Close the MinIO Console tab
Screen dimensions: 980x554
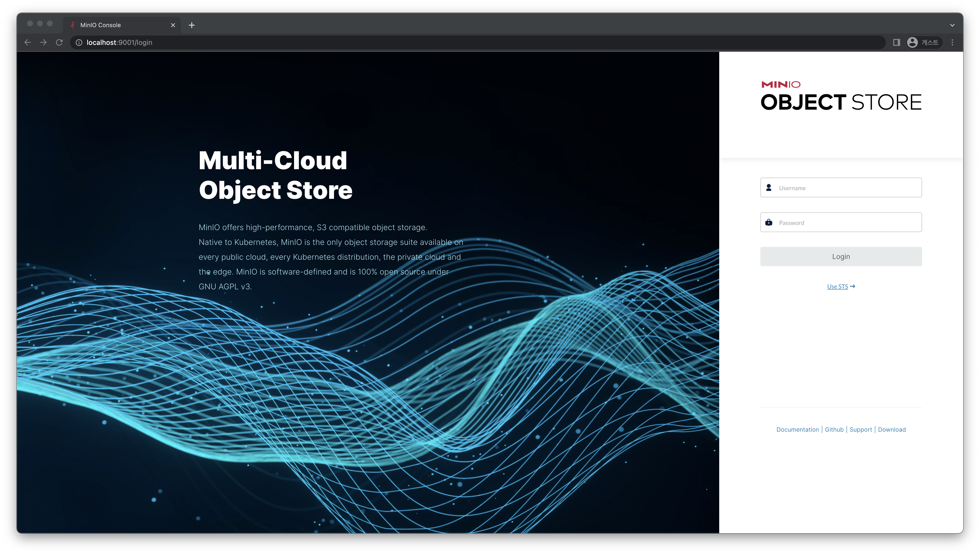pos(173,25)
